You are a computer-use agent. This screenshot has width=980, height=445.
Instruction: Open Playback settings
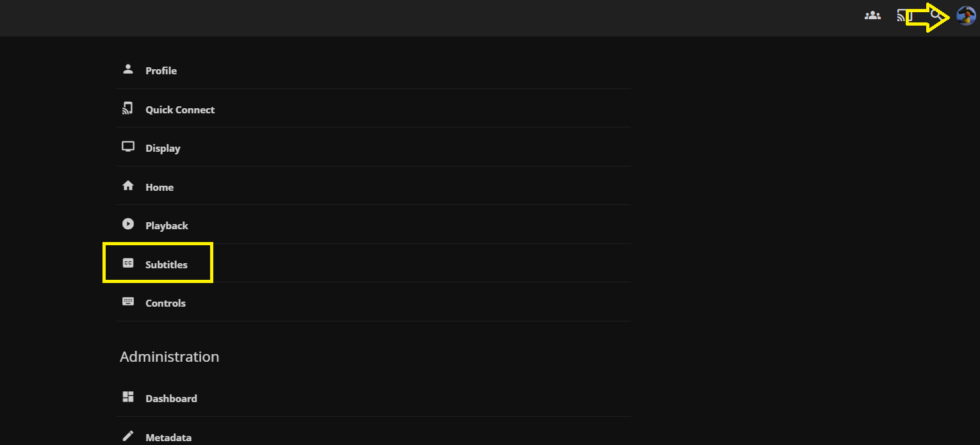click(x=167, y=225)
